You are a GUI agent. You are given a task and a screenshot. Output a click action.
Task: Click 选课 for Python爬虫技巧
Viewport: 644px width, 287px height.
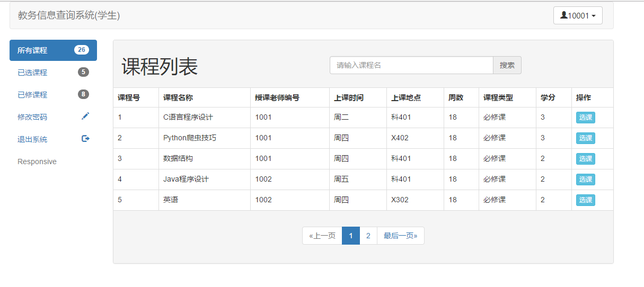[x=586, y=138]
